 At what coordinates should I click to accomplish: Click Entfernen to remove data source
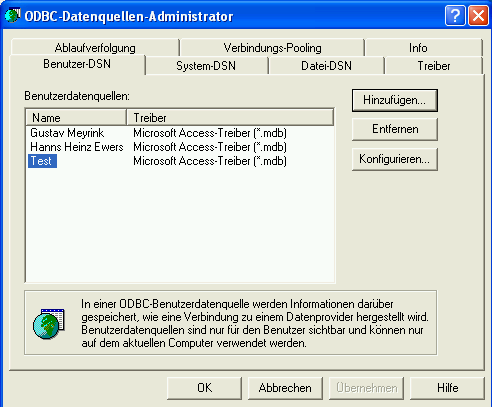pyautogui.click(x=395, y=129)
